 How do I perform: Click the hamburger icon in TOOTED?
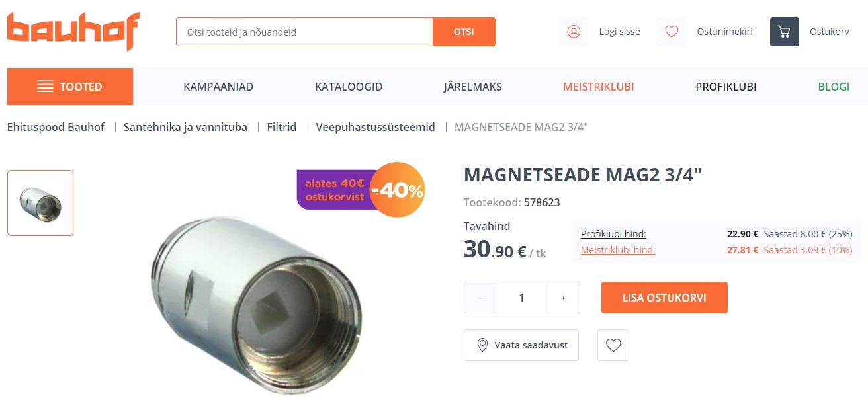click(45, 87)
